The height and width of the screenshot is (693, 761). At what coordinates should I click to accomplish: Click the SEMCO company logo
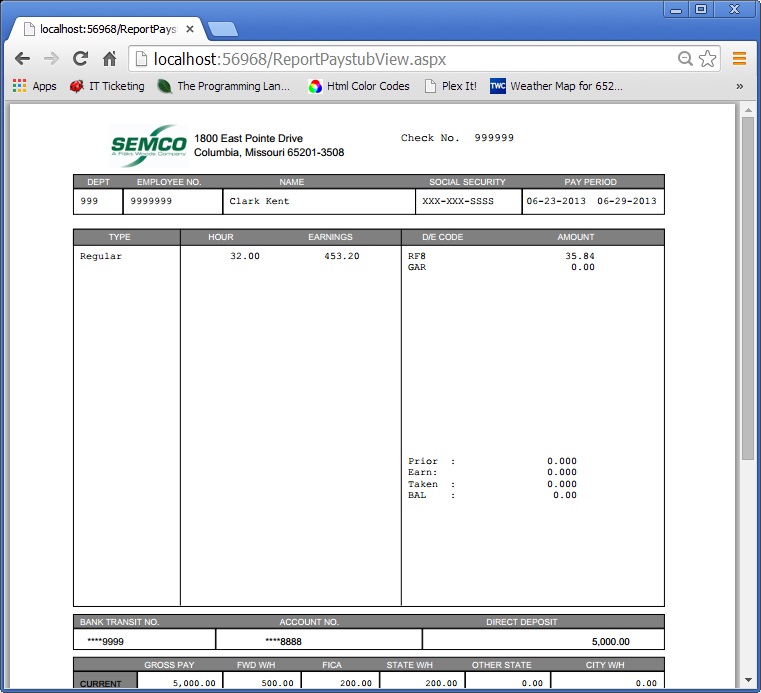click(x=148, y=144)
